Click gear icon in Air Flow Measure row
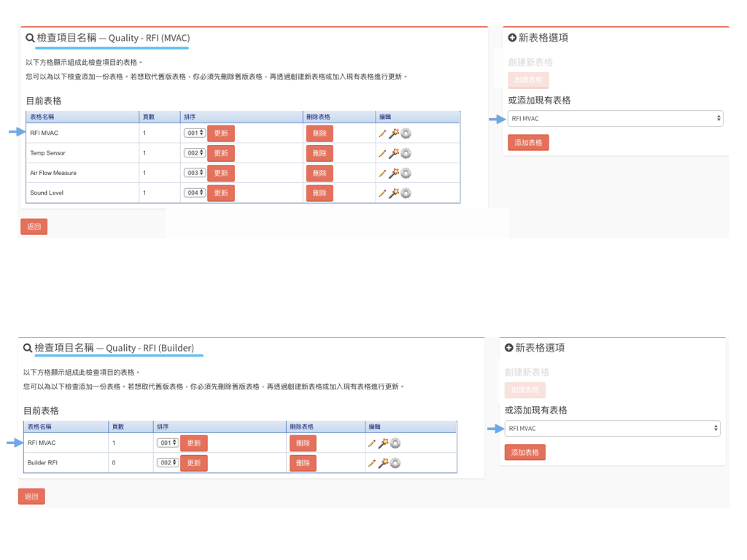747x560 pixels. (x=406, y=174)
